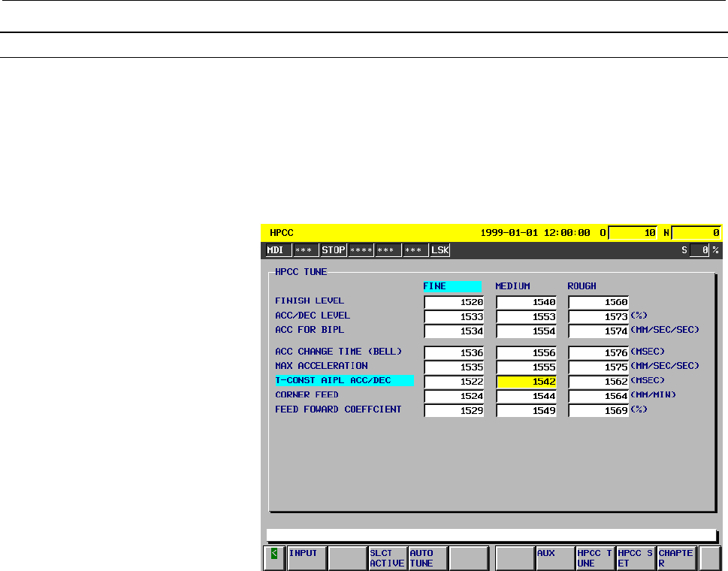
Task: Click the O program number field
Action: click(x=633, y=233)
